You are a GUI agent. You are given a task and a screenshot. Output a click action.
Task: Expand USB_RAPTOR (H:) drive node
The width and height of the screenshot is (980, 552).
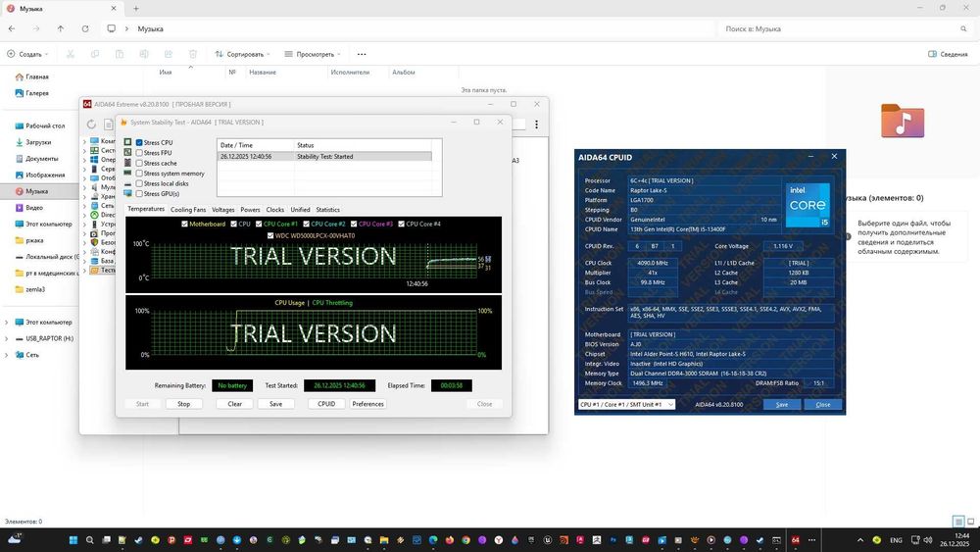[6, 339]
